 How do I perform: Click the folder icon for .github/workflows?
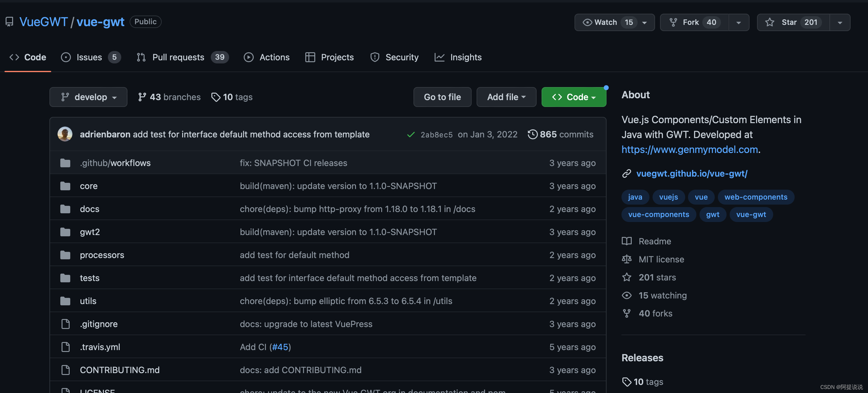tap(65, 163)
